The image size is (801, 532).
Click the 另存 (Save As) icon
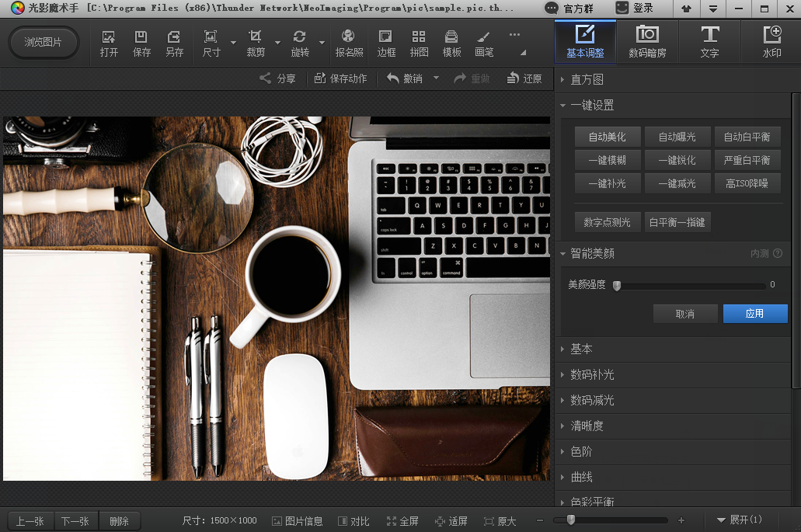(x=174, y=43)
